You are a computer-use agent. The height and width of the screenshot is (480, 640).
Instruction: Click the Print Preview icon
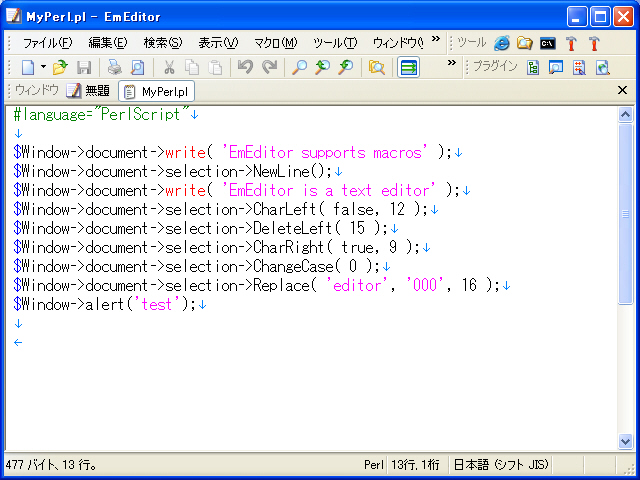[x=138, y=67]
